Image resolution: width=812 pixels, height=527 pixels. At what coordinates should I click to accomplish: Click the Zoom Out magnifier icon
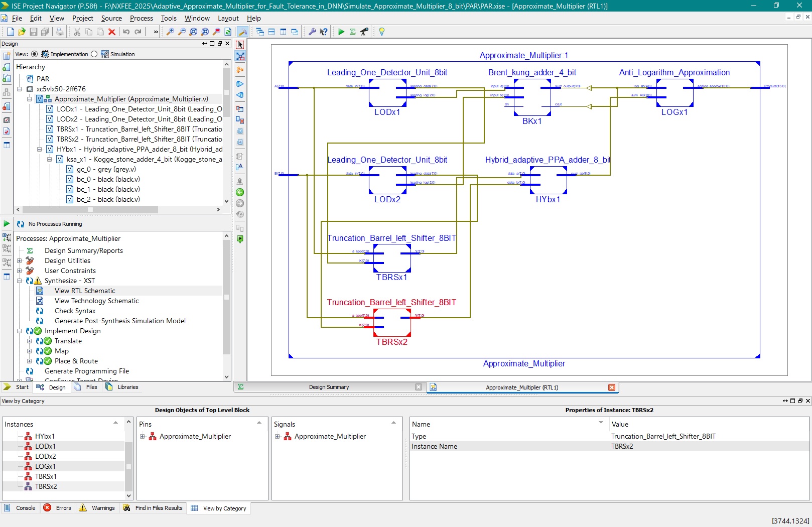pyautogui.click(x=182, y=32)
